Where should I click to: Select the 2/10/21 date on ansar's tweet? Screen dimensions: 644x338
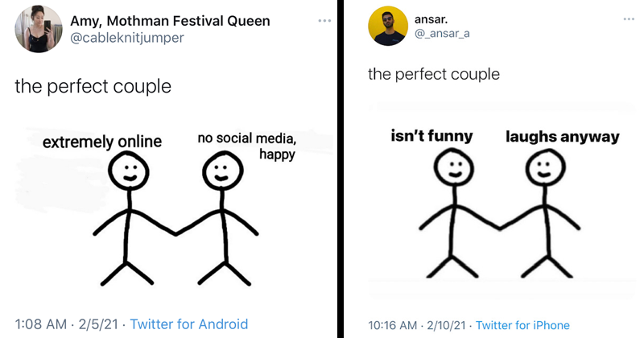[448, 326]
